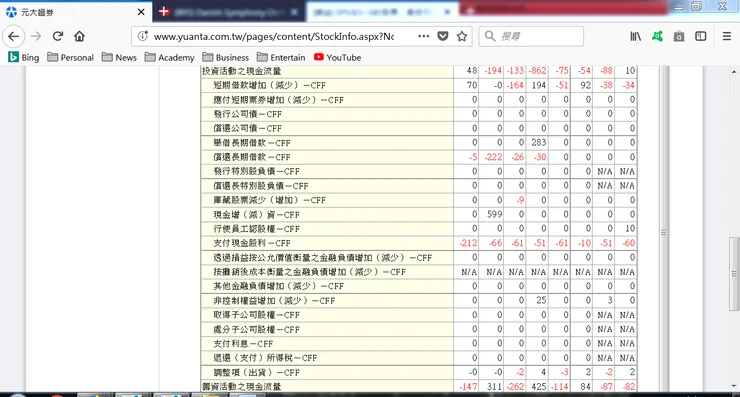Select the 退還（支付）所得稅－CFF row label
The image size is (740, 397).
(265, 357)
